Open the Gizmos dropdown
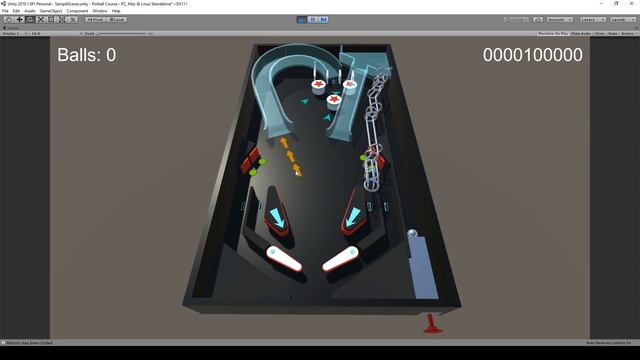640x360 pixels. 629,33
